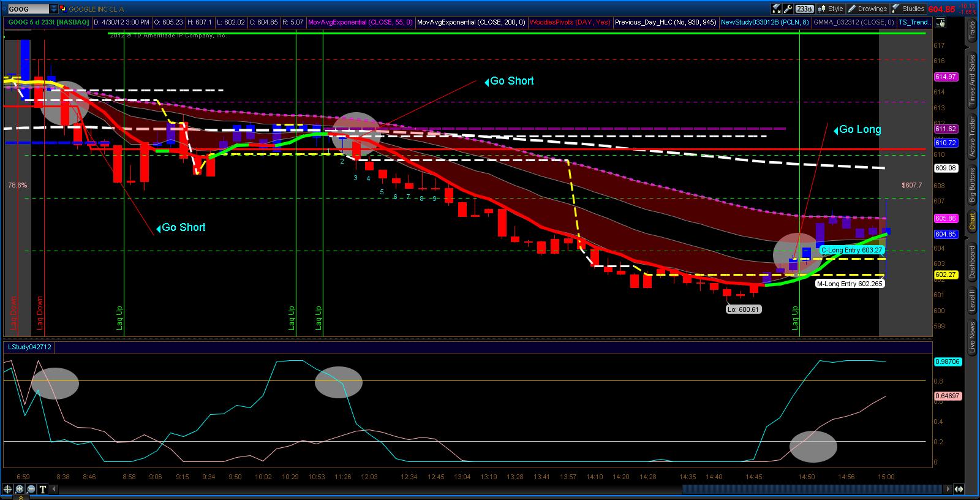Viewport: 980px width, 500px height.
Task: Click in the GOOG symbol input field
Action: coord(28,9)
